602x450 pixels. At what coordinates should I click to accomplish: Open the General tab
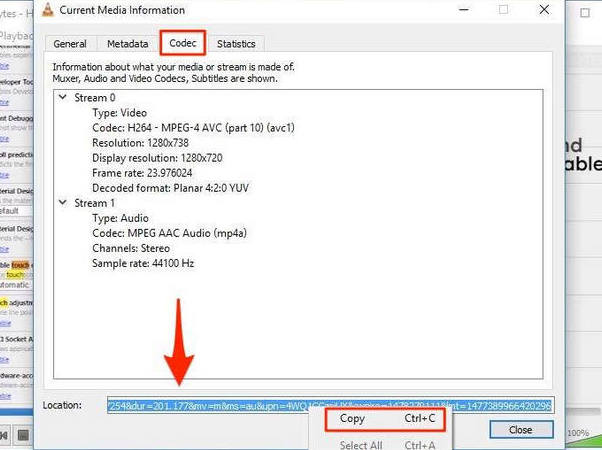click(x=70, y=44)
